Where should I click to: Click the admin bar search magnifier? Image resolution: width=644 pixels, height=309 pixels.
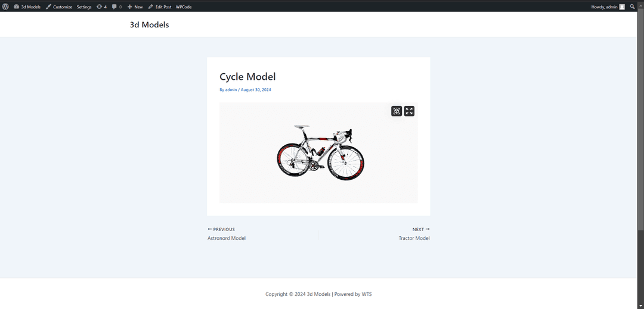pos(632,7)
